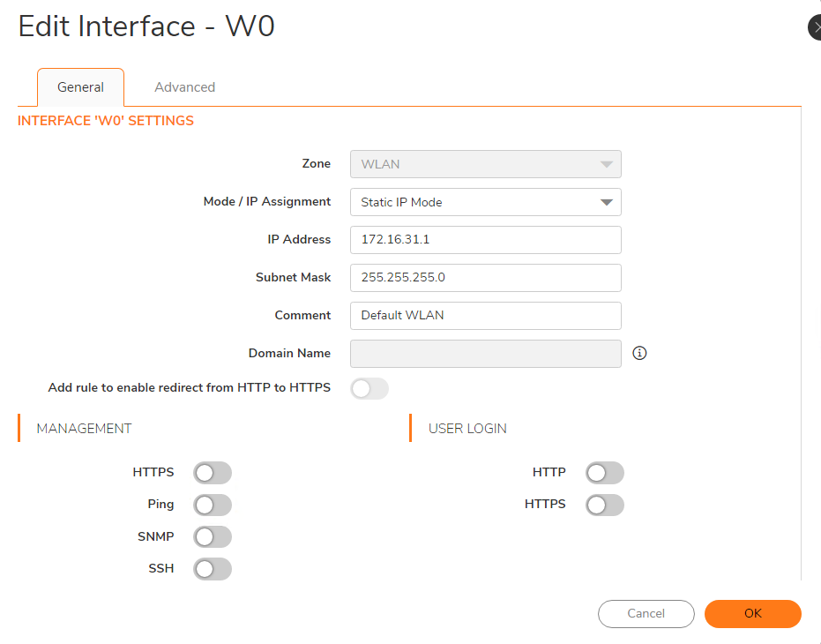Viewport: 821px width, 644px height.
Task: Click the Domain Name input field
Action: [x=486, y=354]
